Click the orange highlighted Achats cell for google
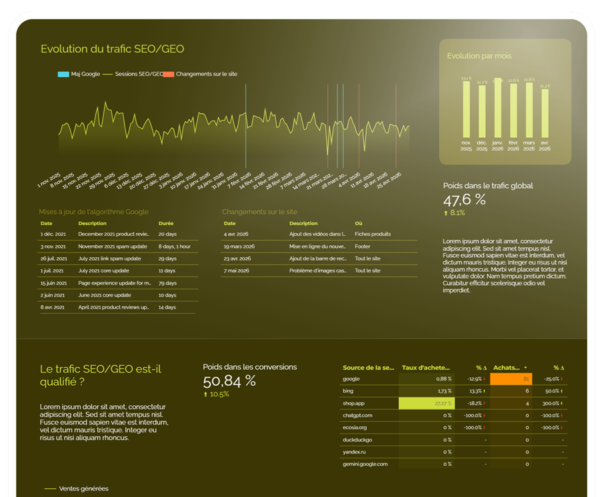 (x=511, y=379)
